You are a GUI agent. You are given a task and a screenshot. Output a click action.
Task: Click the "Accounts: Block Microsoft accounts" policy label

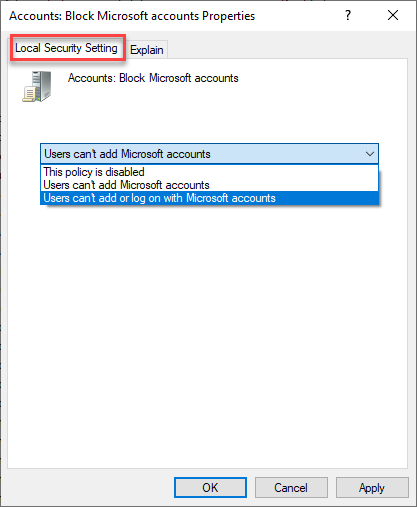coord(153,78)
